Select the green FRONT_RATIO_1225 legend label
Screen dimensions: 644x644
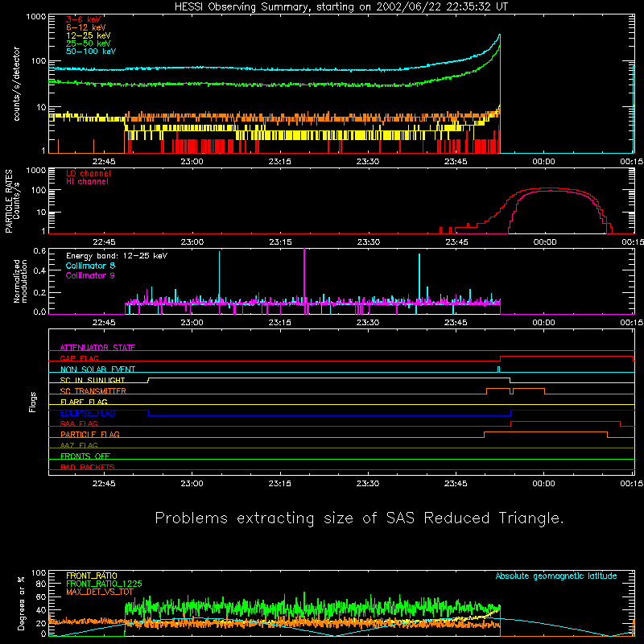pos(104,584)
